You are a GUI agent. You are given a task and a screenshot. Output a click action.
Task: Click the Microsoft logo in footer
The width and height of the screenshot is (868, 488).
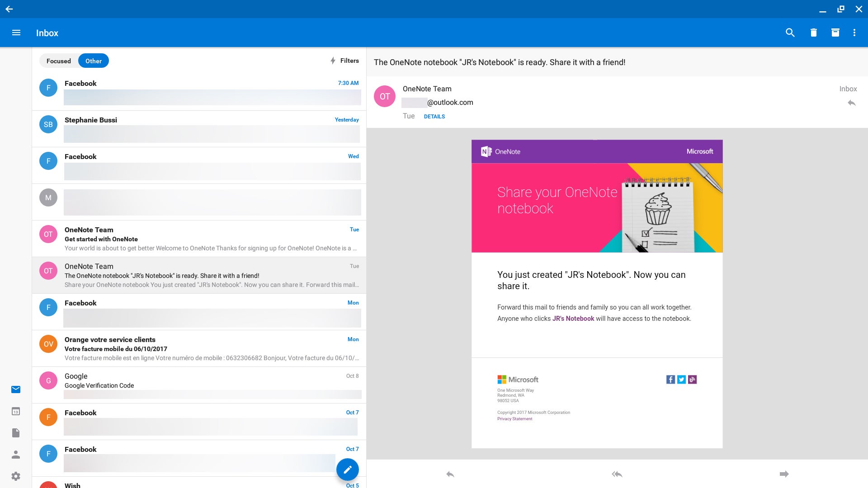[x=518, y=380]
